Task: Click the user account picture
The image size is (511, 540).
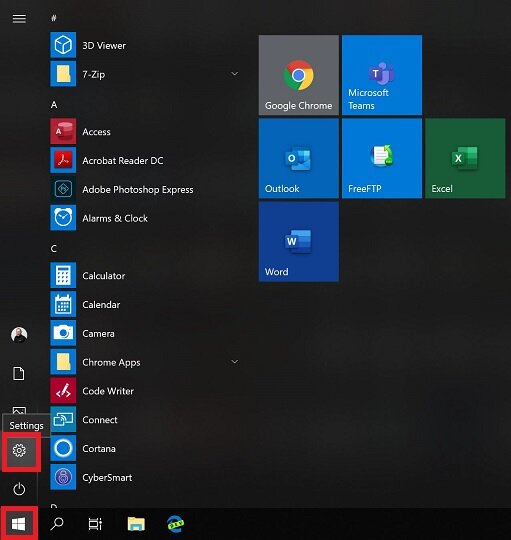Action: 19,335
